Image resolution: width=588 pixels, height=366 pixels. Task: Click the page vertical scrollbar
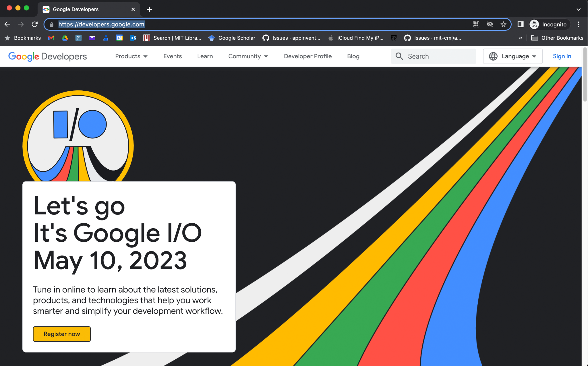585,75
